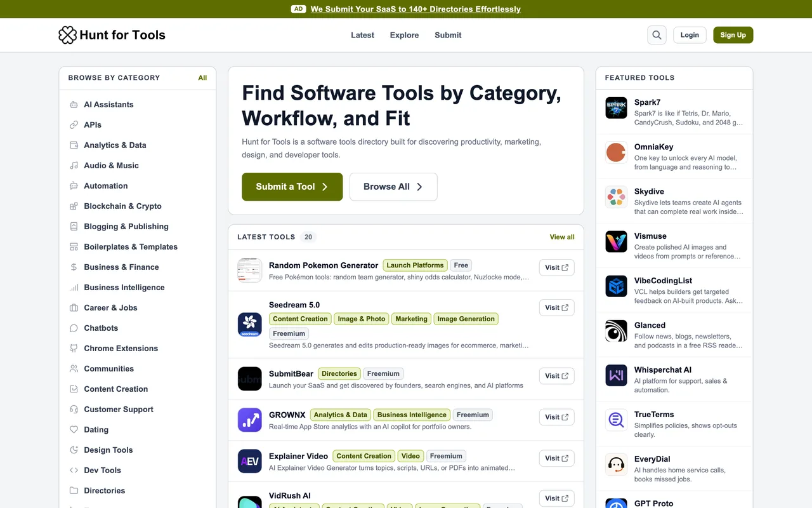Open the Explore nav item
Image resolution: width=812 pixels, height=508 pixels.
pyautogui.click(x=404, y=35)
